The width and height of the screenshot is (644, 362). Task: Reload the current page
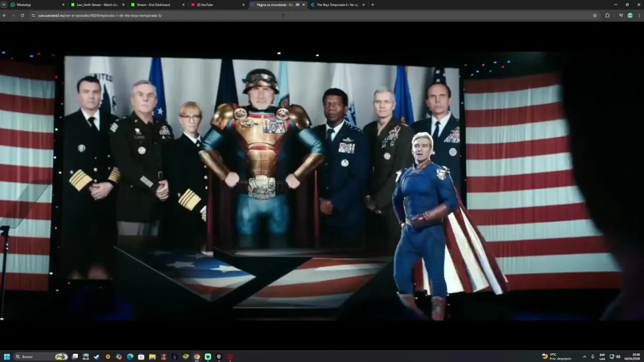pyautogui.click(x=22, y=16)
